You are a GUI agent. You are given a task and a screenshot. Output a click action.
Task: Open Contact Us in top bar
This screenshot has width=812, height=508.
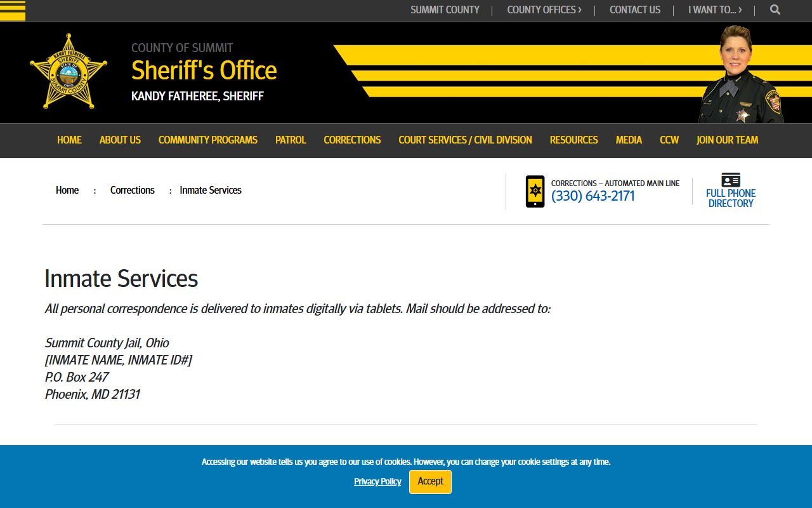[x=634, y=10]
